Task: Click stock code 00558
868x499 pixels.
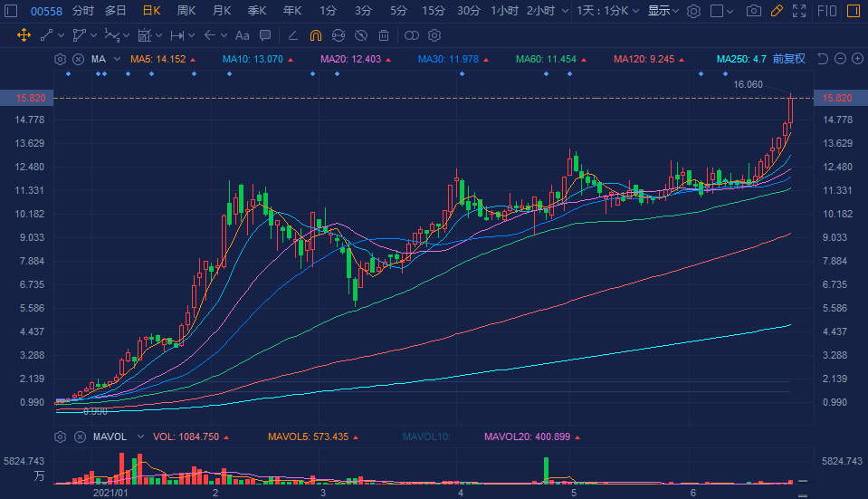Action: [46, 11]
